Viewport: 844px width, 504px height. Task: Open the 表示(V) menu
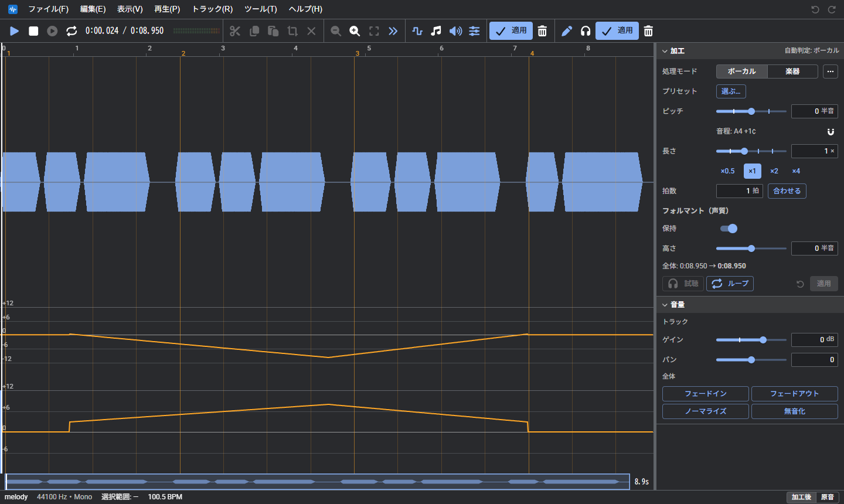click(x=130, y=9)
